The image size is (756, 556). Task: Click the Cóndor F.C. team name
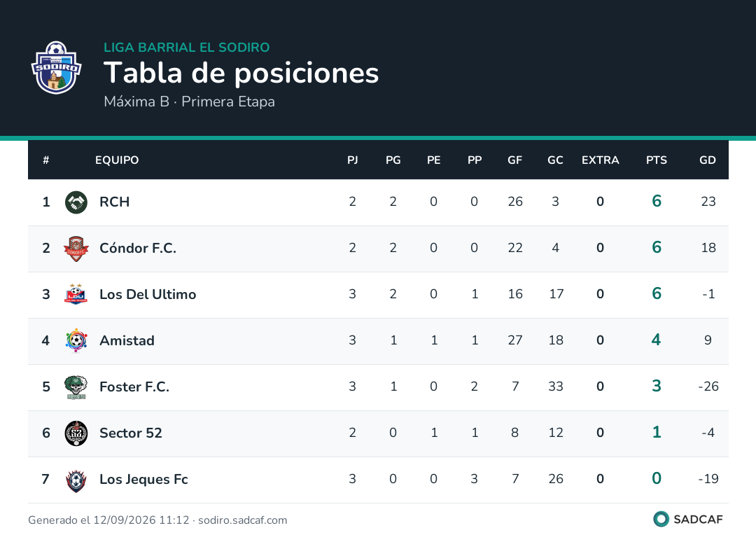tap(138, 248)
